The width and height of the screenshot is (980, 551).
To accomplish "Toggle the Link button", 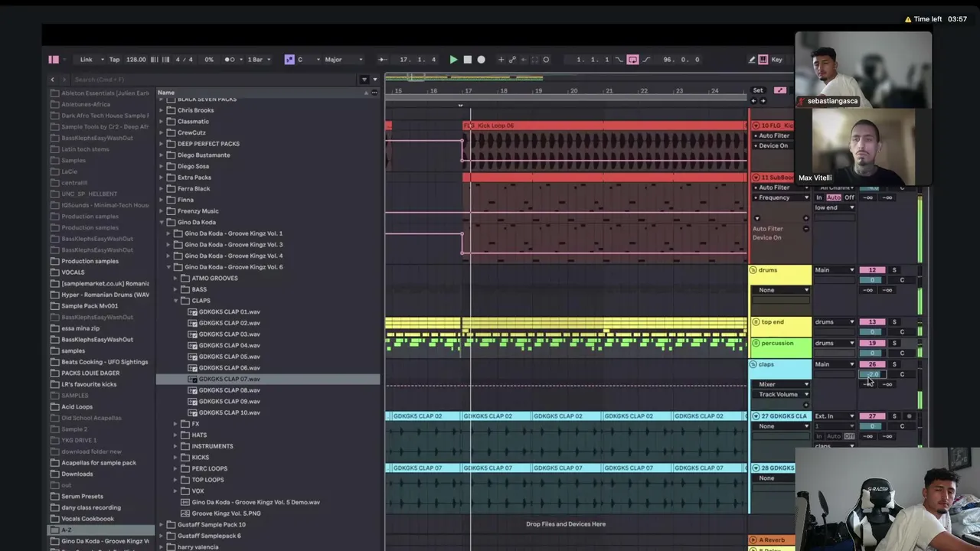I will (x=86, y=60).
